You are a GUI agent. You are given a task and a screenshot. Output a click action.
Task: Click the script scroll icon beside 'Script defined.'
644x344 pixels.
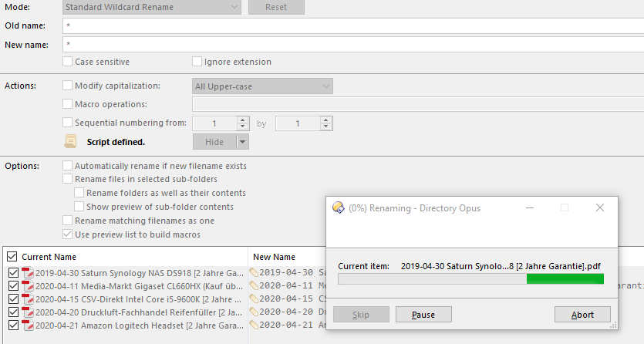70,141
